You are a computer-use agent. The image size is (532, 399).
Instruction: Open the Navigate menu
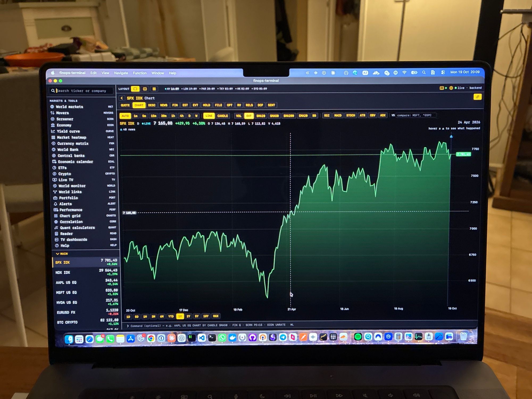(x=121, y=73)
